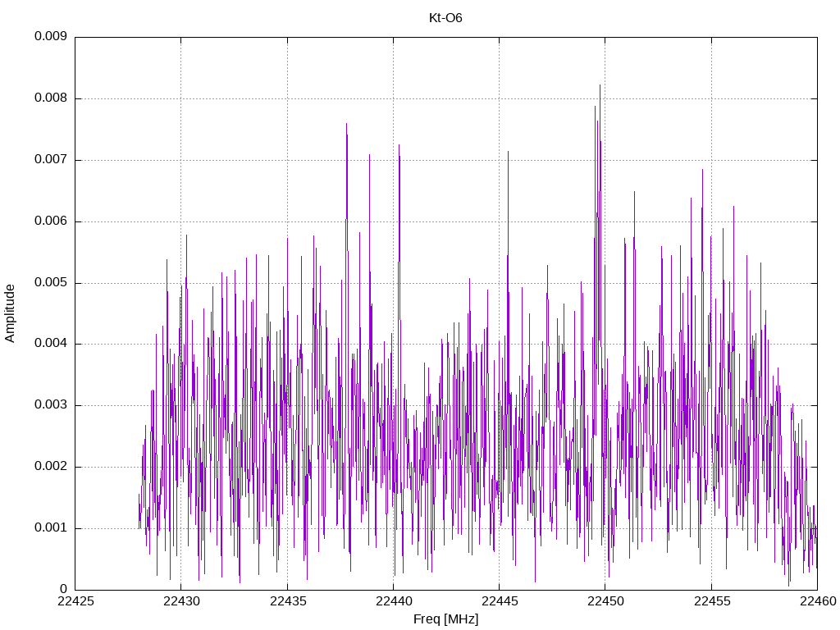Click y-axis tick value 0.004

pos(51,344)
